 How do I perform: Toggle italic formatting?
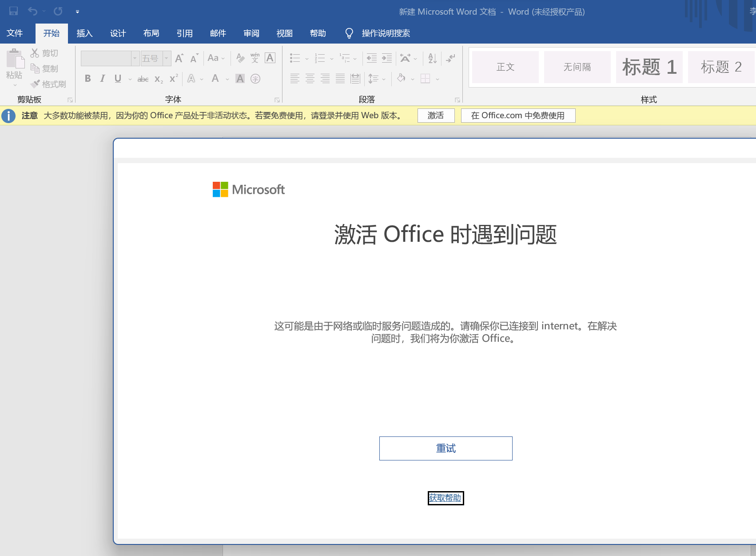(103, 79)
